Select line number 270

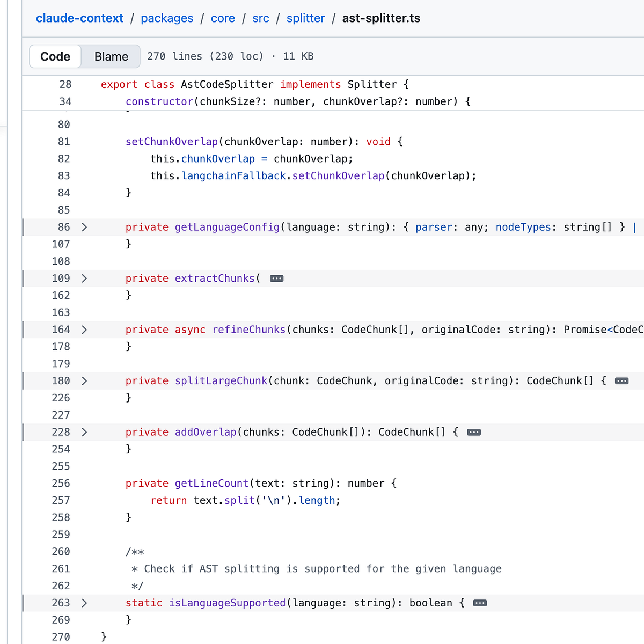click(61, 637)
